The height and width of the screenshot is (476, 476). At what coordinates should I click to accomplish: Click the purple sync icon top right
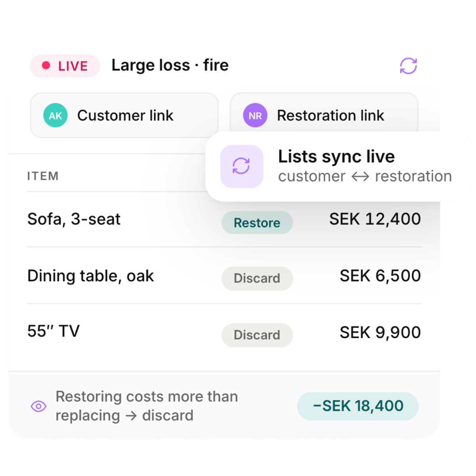408,66
